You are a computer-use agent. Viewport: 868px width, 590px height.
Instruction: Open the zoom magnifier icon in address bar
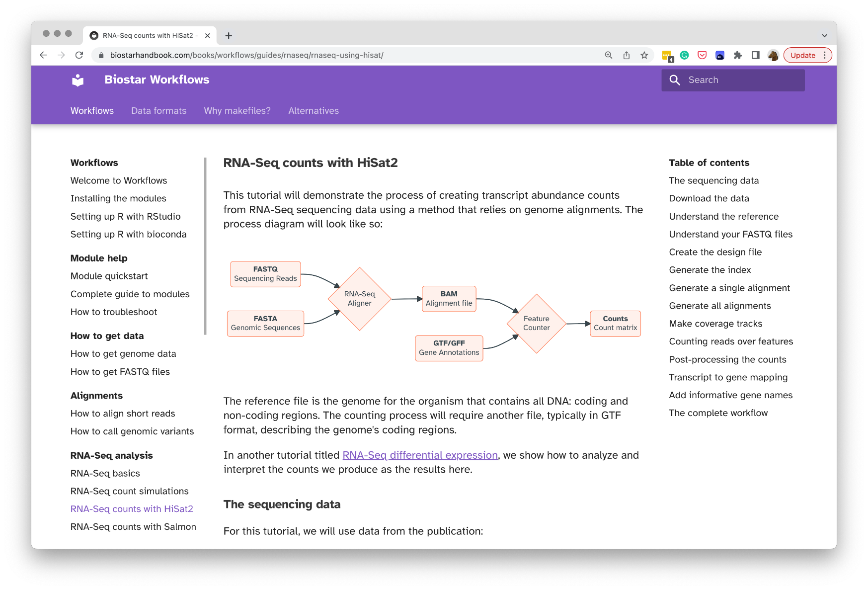click(x=609, y=55)
